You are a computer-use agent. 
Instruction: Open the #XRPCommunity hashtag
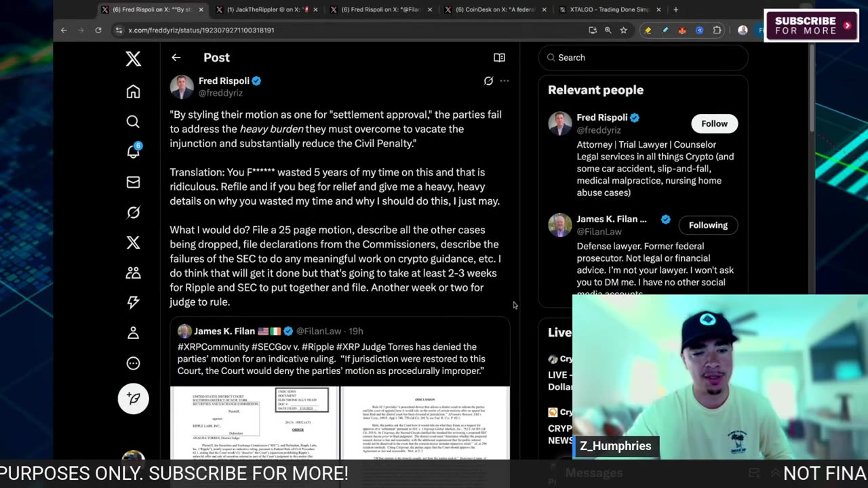[213, 346]
